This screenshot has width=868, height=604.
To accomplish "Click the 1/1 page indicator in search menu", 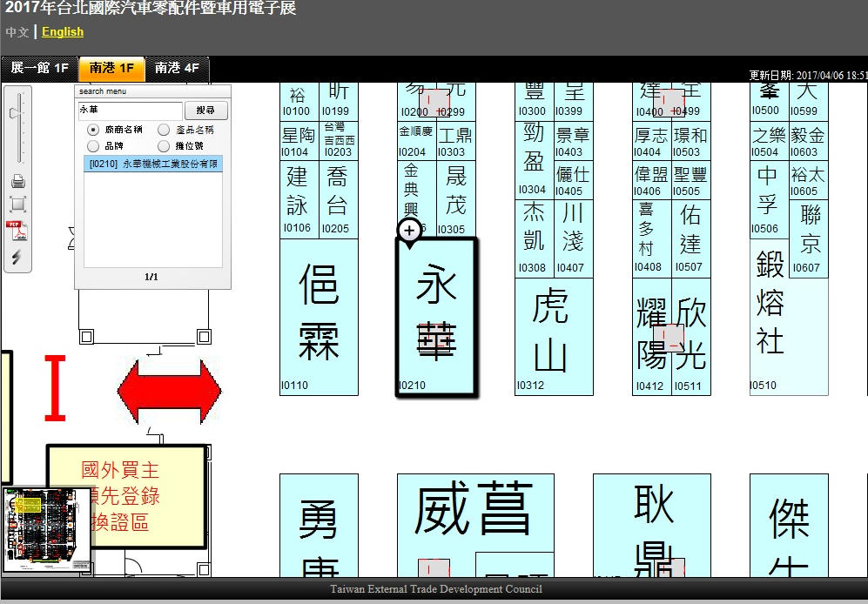I will 151,277.
